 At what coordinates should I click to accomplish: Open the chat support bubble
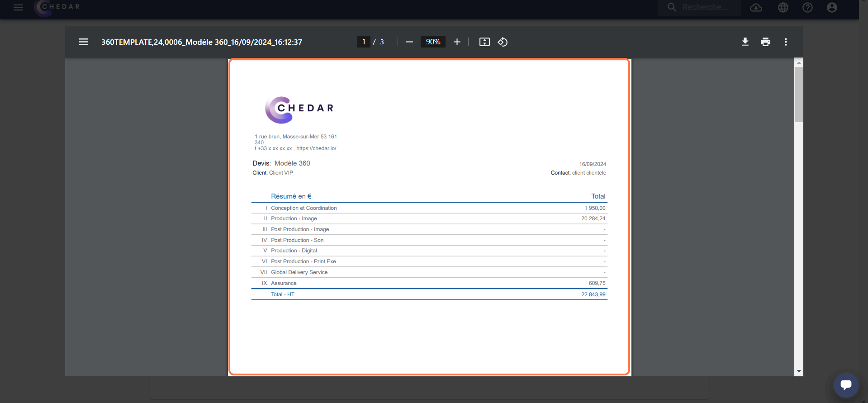846,385
